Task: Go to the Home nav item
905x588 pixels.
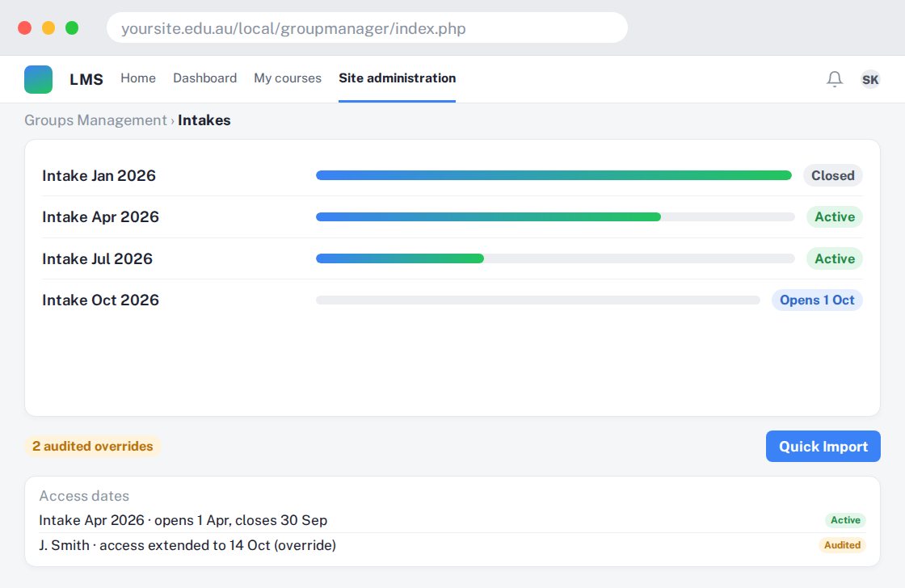Action: 138,78
